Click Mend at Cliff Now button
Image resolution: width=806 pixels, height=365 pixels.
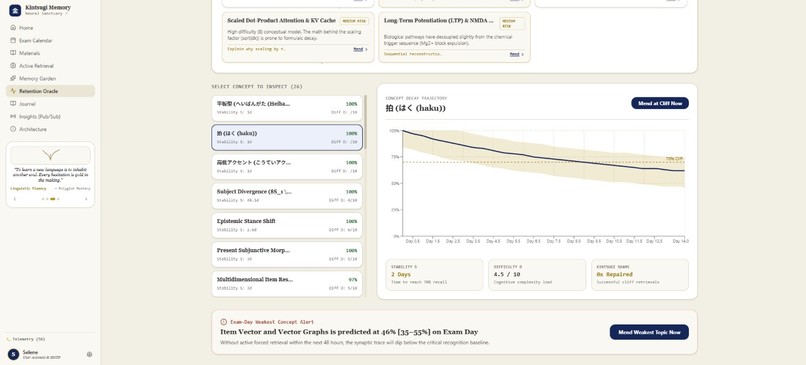[x=660, y=103]
